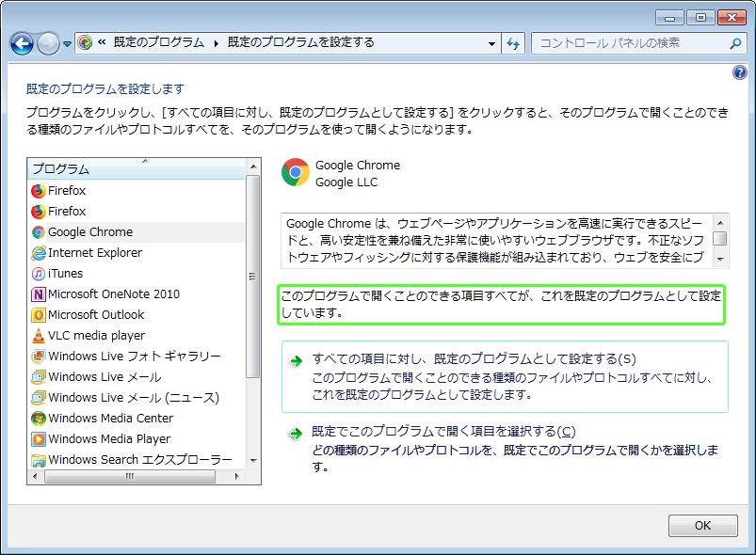Click the program list horizontal scrollbar thumb
The width and height of the screenshot is (756, 555).
point(130,476)
